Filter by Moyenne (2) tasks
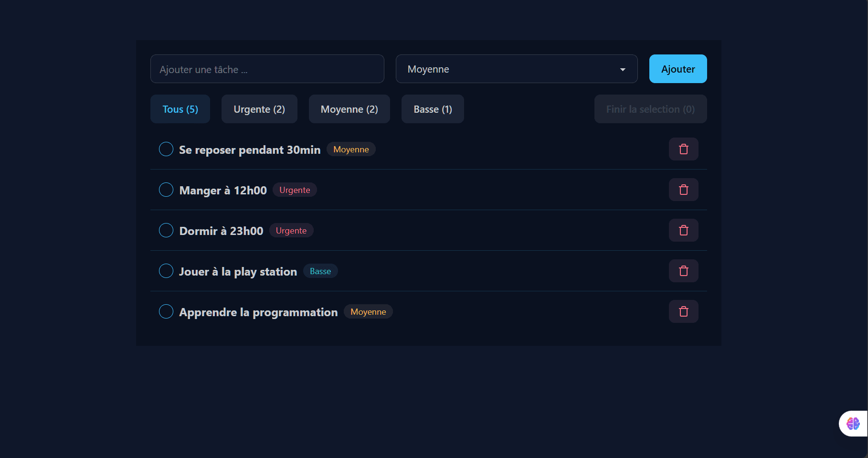This screenshot has height=458, width=868. coord(349,109)
